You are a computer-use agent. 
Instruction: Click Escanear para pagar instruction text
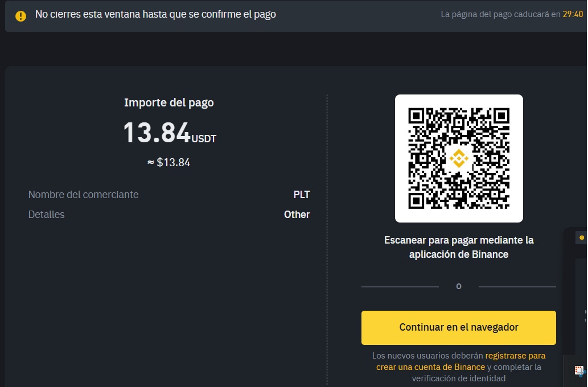click(459, 247)
